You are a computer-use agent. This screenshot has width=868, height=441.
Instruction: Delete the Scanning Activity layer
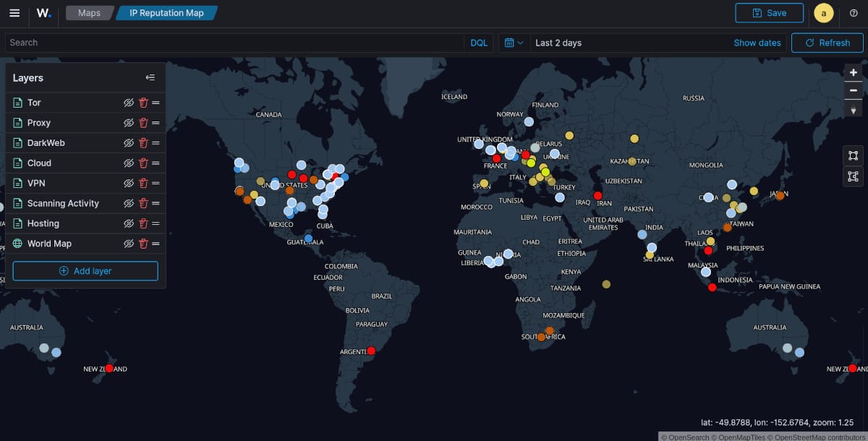pyautogui.click(x=143, y=204)
